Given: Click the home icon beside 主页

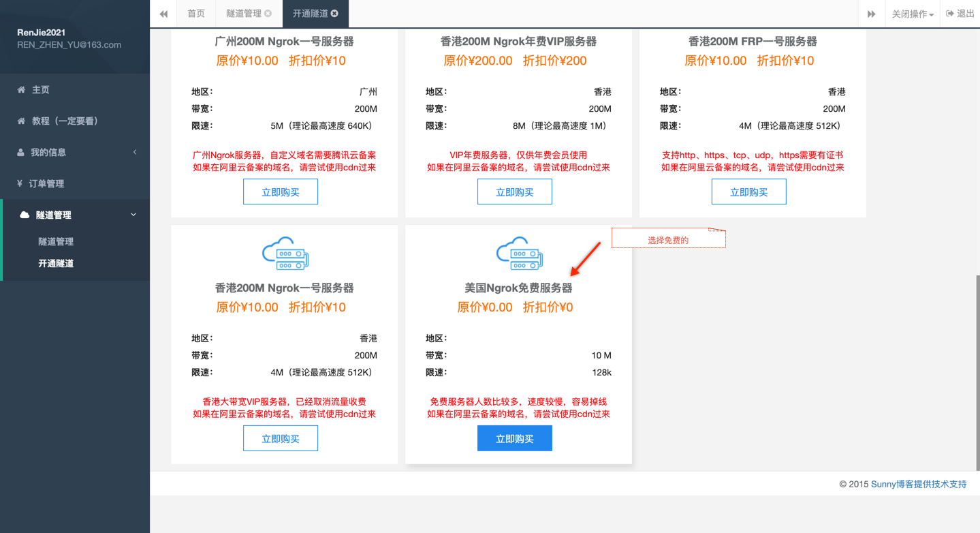Looking at the screenshot, I should coord(21,90).
